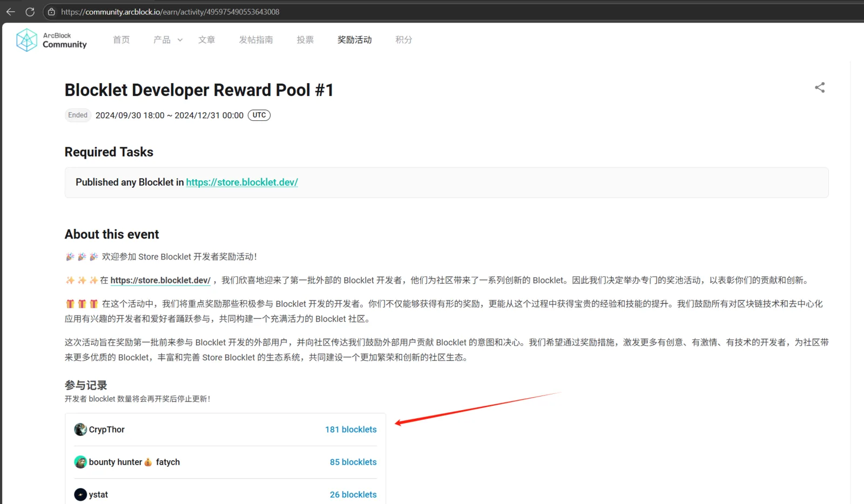Open the store.blocklet.dev link in Required Tasks
The image size is (864, 504).
pos(242,182)
